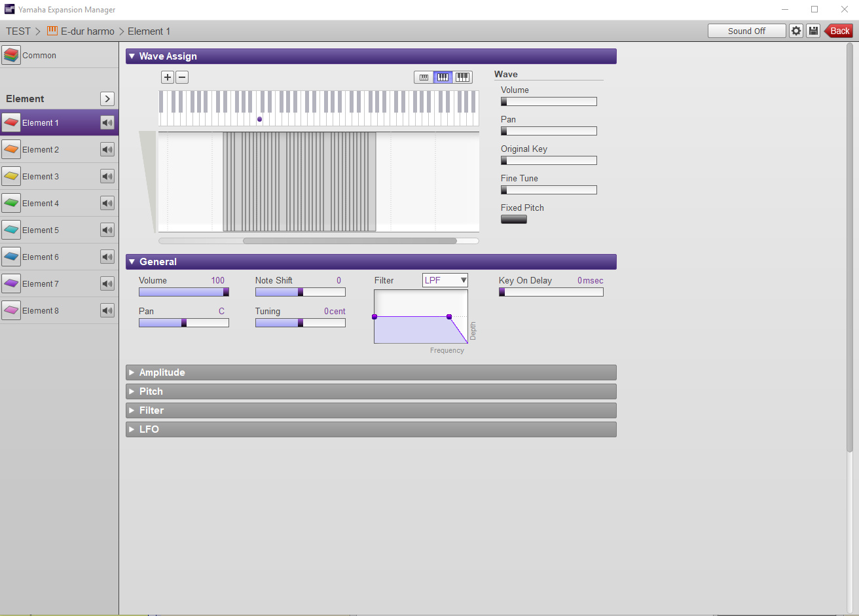859x616 pixels.
Task: Click the blue Element 6 icon
Action: [11, 257]
